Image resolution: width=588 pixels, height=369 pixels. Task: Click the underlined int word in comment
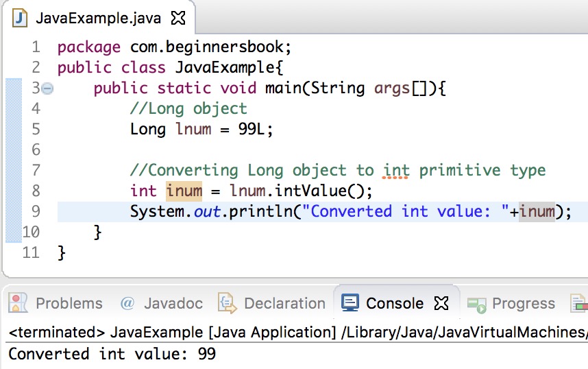395,170
